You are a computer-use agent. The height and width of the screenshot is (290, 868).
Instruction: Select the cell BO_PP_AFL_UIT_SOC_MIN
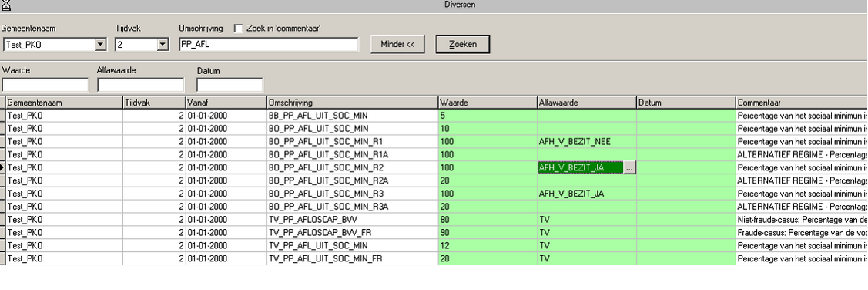pos(353,129)
